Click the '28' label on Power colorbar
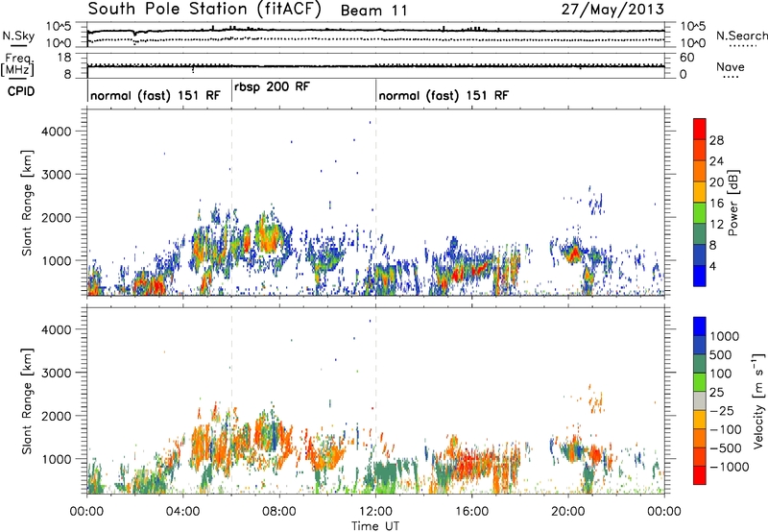 tap(716, 140)
